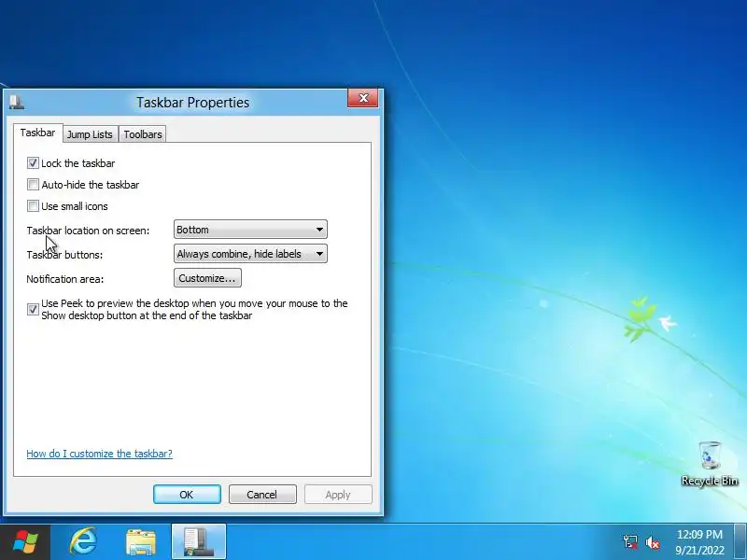The height and width of the screenshot is (560, 747).
Task: Open the Recycle Bin desktop icon
Action: (x=710, y=463)
